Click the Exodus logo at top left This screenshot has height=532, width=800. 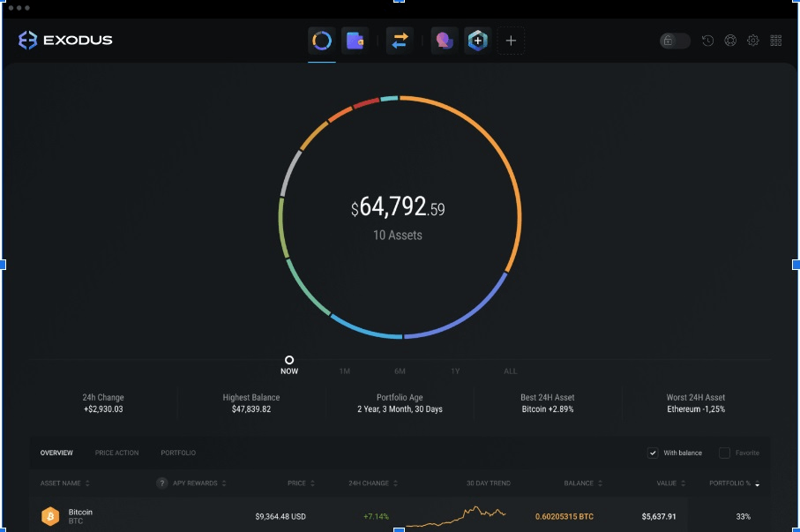coord(66,39)
